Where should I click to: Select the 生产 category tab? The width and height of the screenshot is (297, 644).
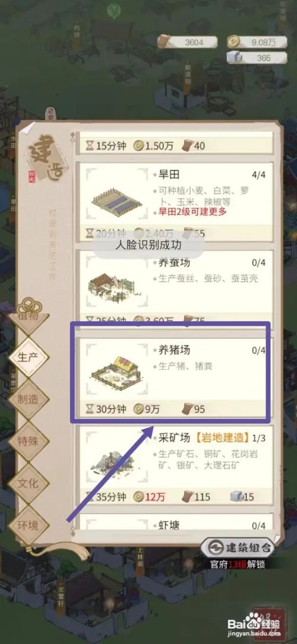[29, 357]
